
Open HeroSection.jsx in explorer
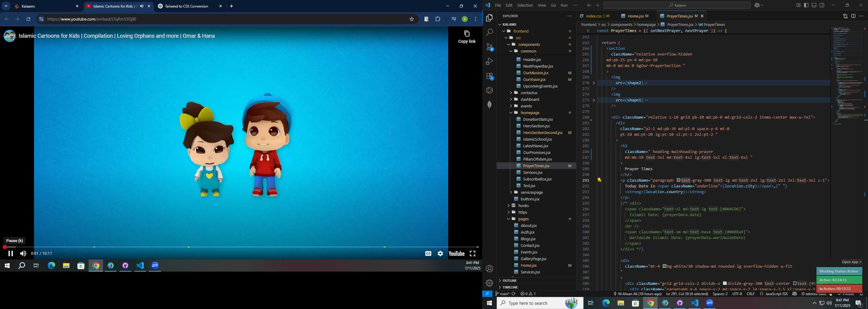click(536, 126)
